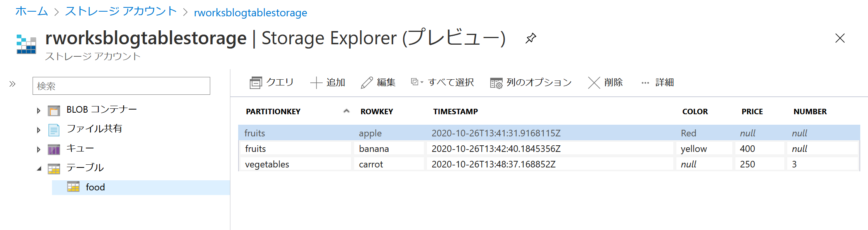
Task: Click the number value 3
Action: click(794, 164)
